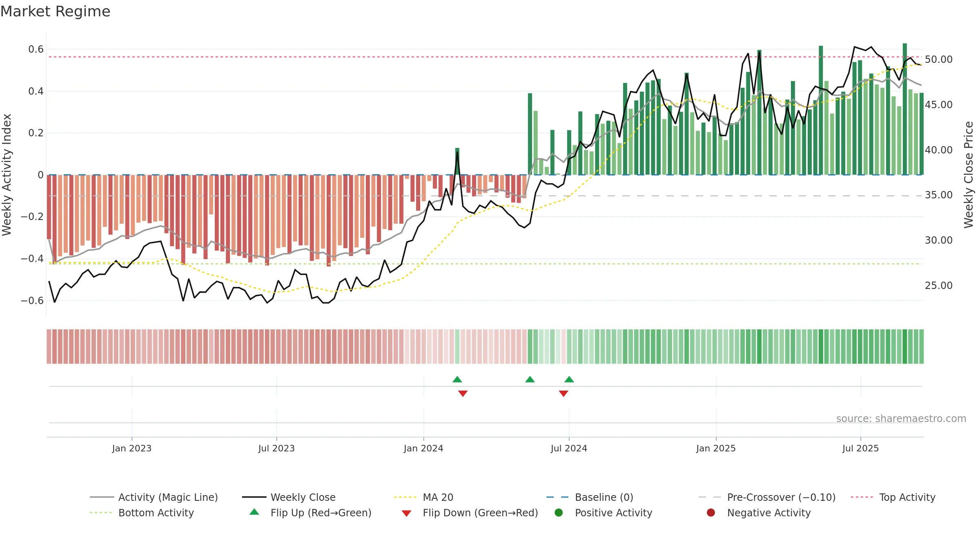Click the 0.2 activity axis tick
This screenshot has height=551, width=980.
click(36, 133)
